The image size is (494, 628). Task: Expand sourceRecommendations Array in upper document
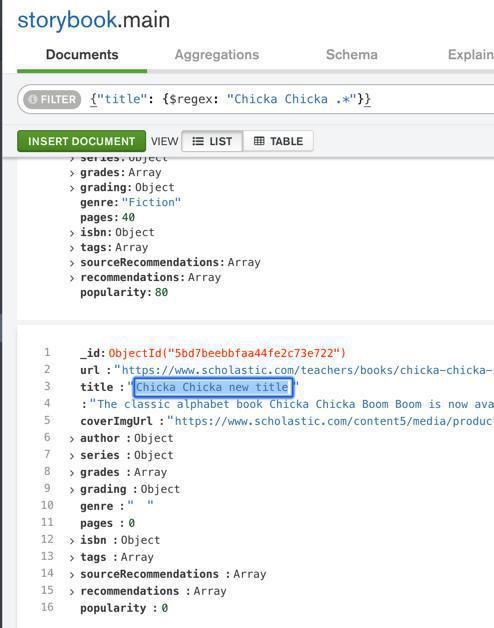coord(72,263)
